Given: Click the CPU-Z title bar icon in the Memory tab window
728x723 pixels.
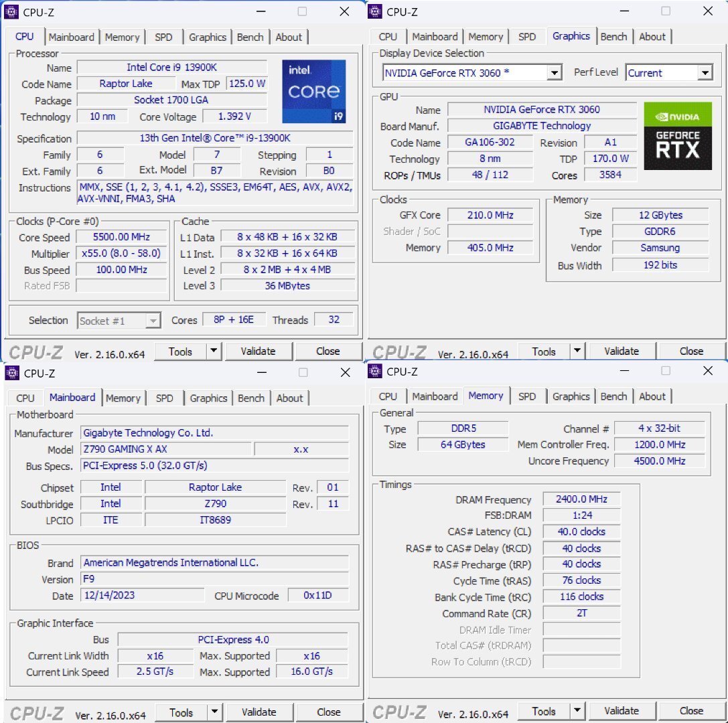Looking at the screenshot, I should pyautogui.click(x=374, y=372).
